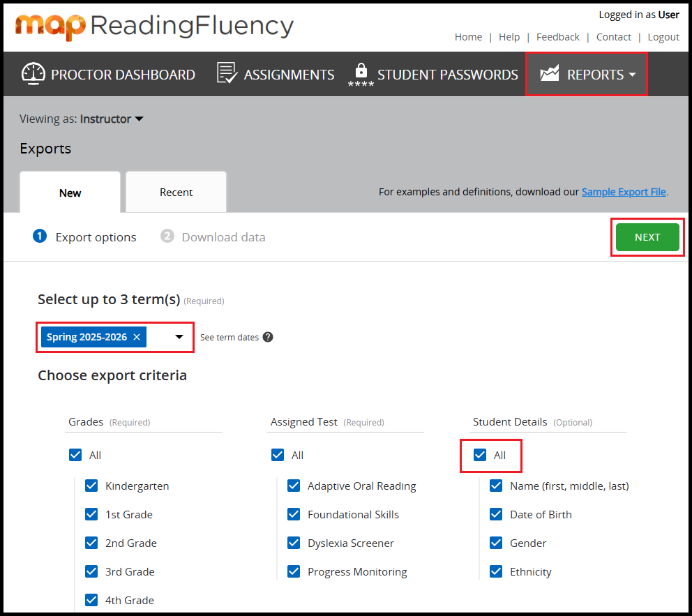The image size is (692, 616).
Task: Switch to the Recent exports tab
Action: [x=176, y=193]
